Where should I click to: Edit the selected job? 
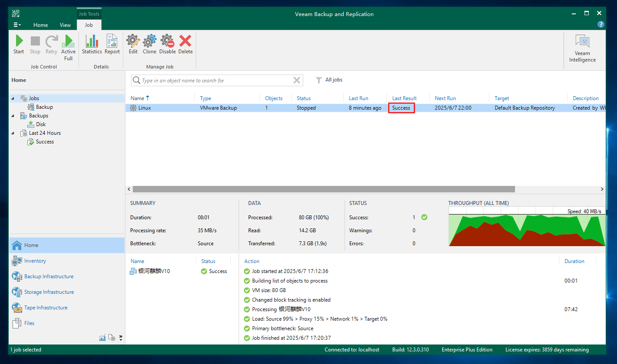133,45
